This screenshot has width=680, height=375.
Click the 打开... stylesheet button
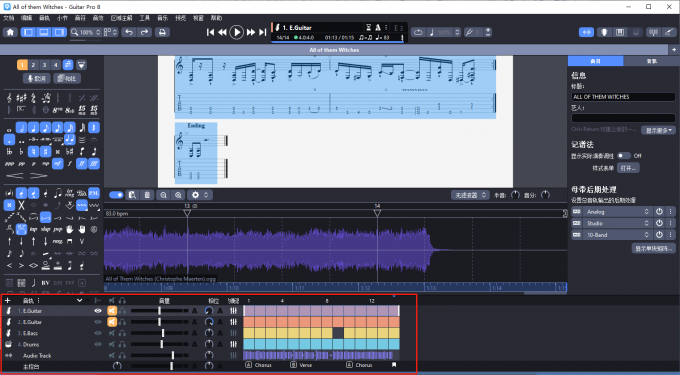[x=628, y=168]
